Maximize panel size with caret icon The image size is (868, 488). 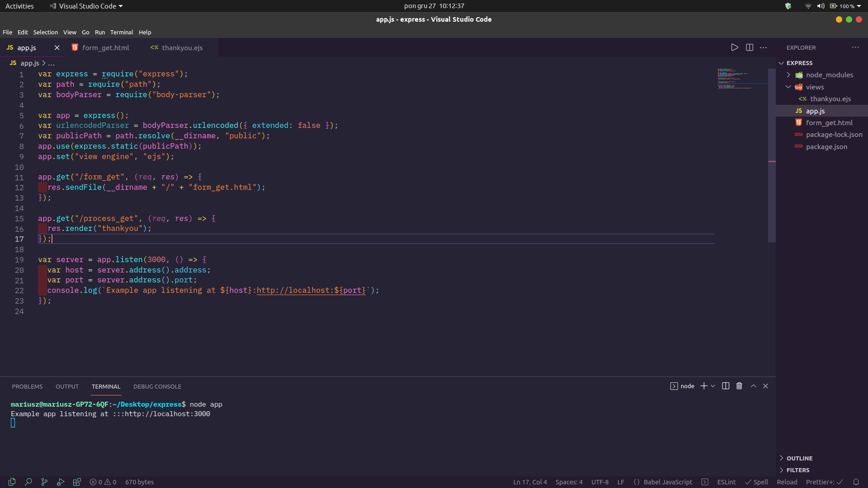[x=753, y=386]
